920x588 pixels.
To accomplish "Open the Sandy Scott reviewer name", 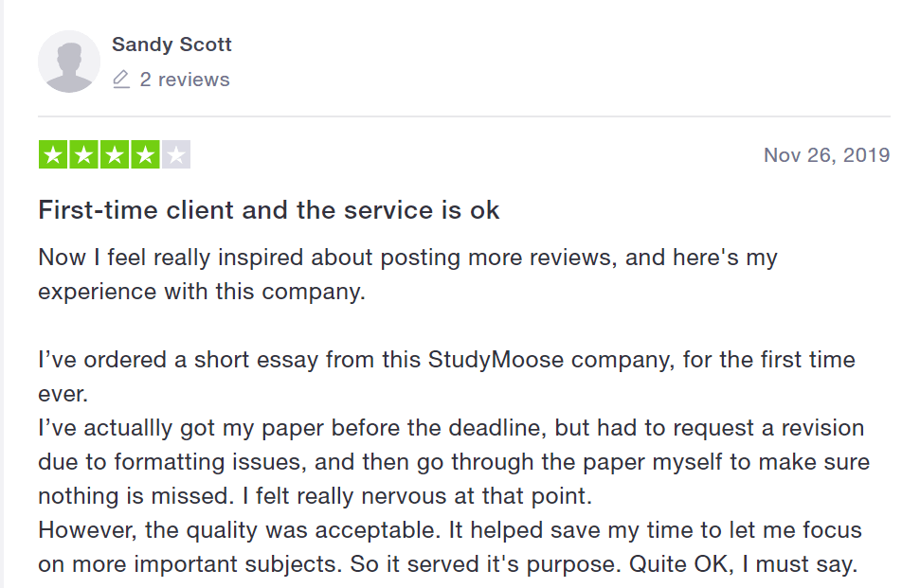I will click(171, 45).
